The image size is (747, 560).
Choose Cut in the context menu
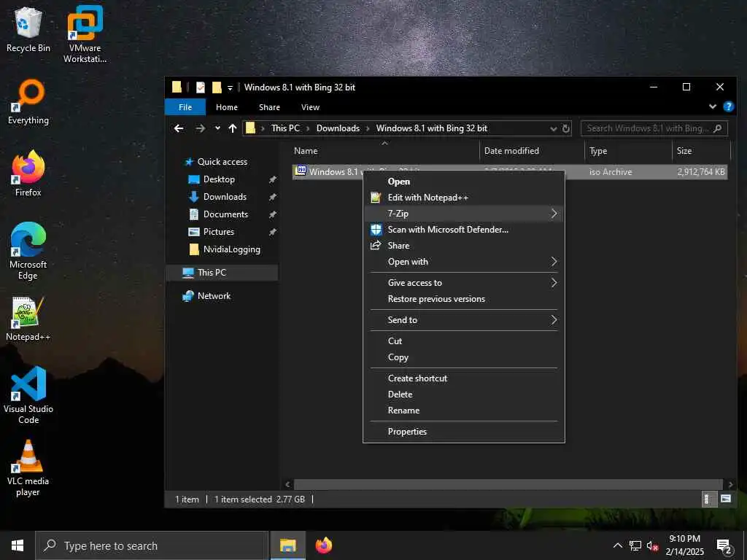point(463,341)
